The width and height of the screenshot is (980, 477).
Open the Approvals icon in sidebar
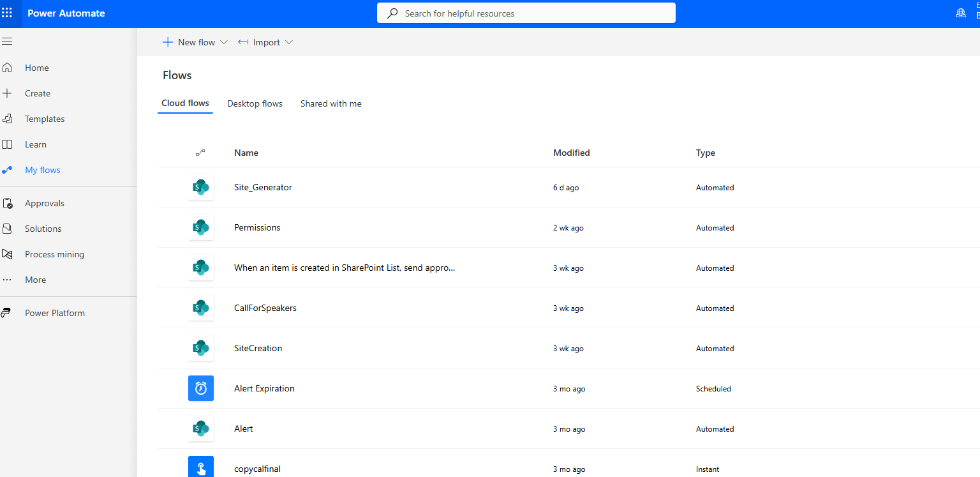8,203
